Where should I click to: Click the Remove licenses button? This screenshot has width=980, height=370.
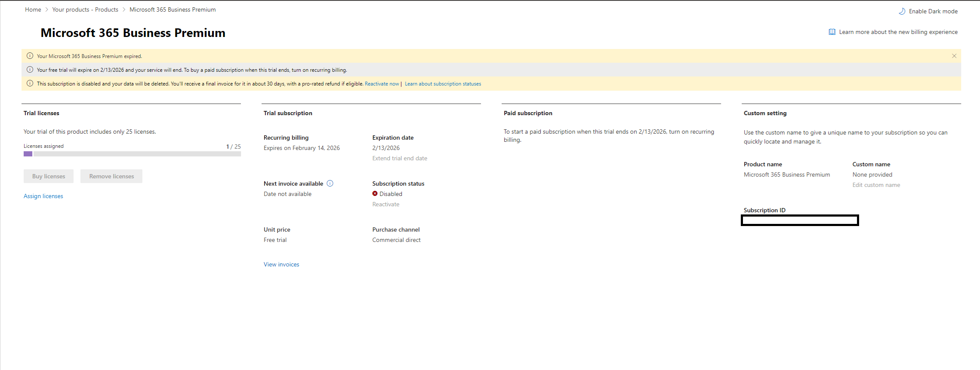(111, 176)
